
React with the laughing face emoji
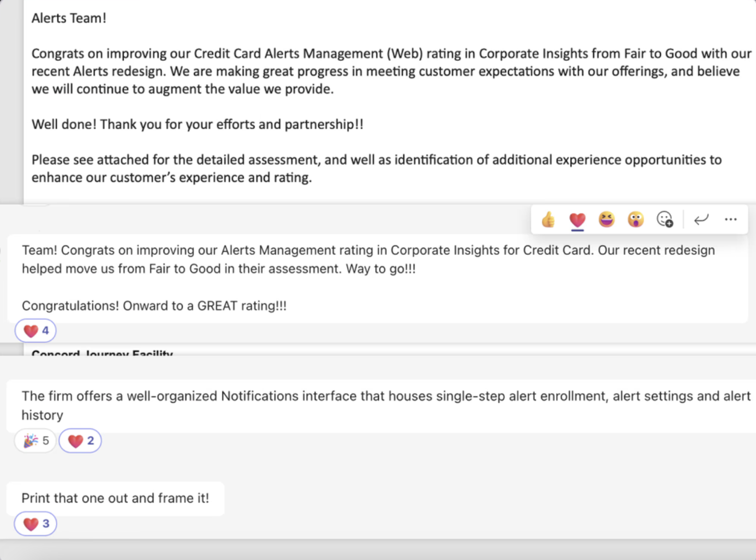pyautogui.click(x=607, y=220)
